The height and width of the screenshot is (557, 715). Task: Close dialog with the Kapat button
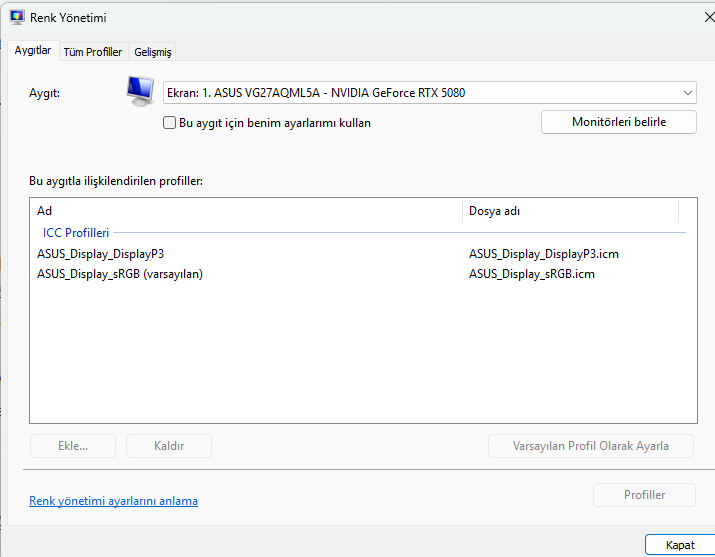click(x=680, y=545)
